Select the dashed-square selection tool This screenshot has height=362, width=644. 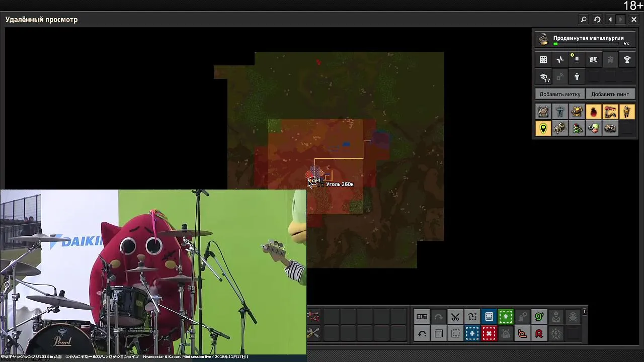(455, 333)
